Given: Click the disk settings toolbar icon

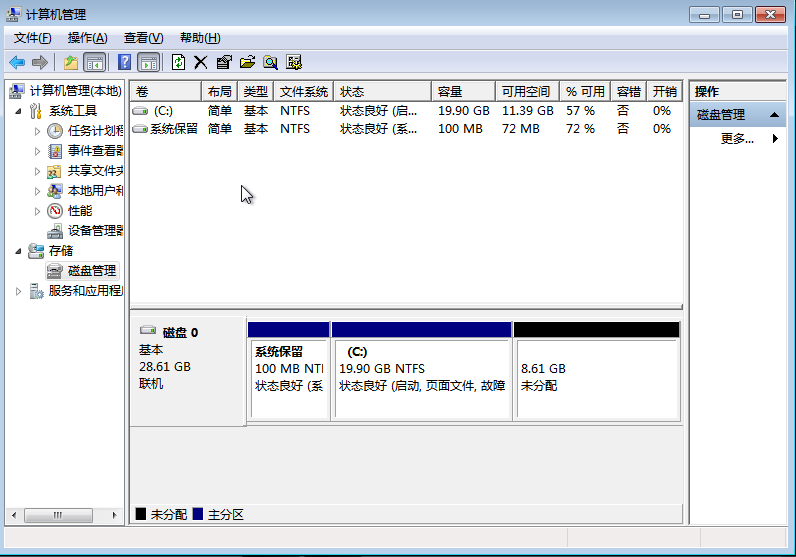Looking at the screenshot, I should [294, 62].
